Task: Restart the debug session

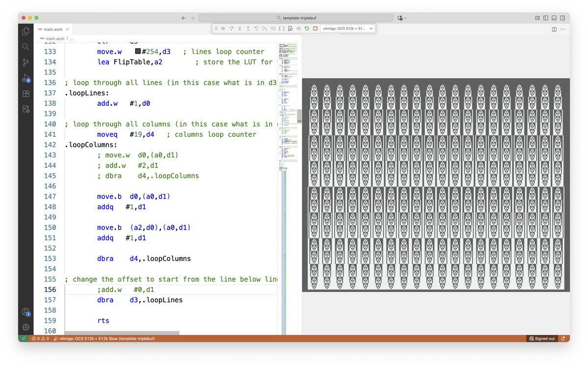Action: coord(307,29)
